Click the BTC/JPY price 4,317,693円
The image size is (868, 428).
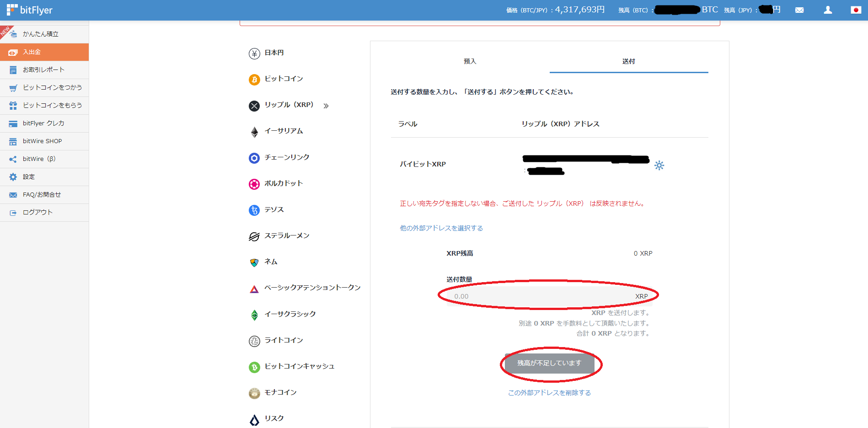579,10
